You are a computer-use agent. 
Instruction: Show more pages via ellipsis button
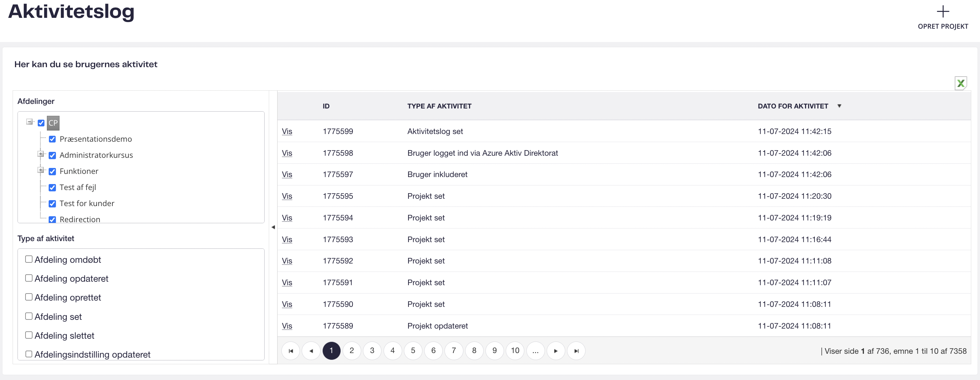tap(535, 351)
